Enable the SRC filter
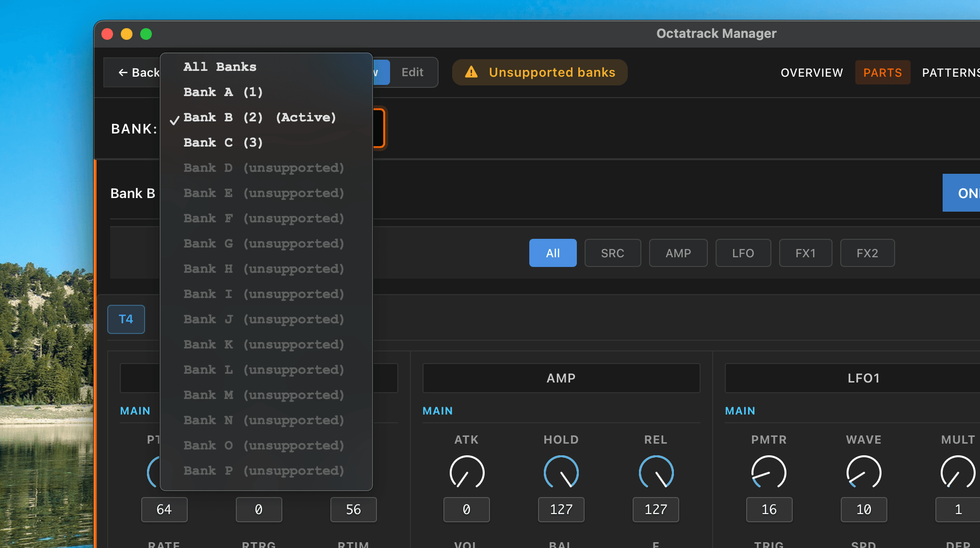 [x=613, y=253]
